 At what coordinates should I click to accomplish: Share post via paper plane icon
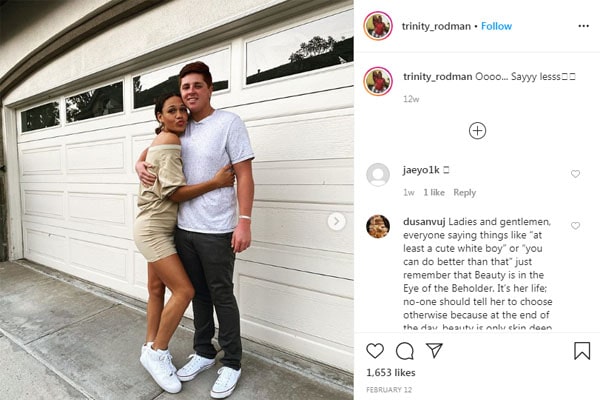click(434, 350)
